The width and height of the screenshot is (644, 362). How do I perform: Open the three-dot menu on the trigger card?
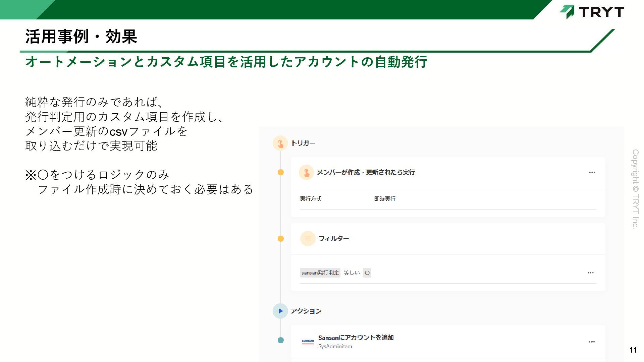tap(592, 172)
